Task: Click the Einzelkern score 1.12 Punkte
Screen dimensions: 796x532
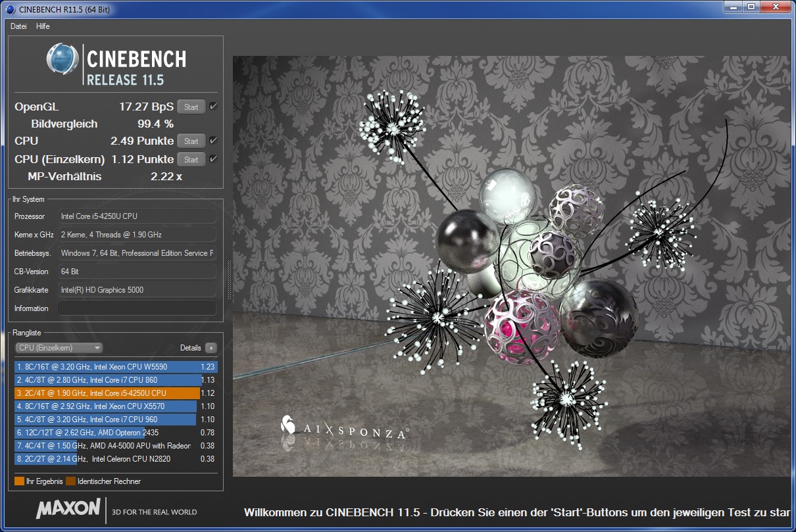Action: pyautogui.click(x=143, y=159)
